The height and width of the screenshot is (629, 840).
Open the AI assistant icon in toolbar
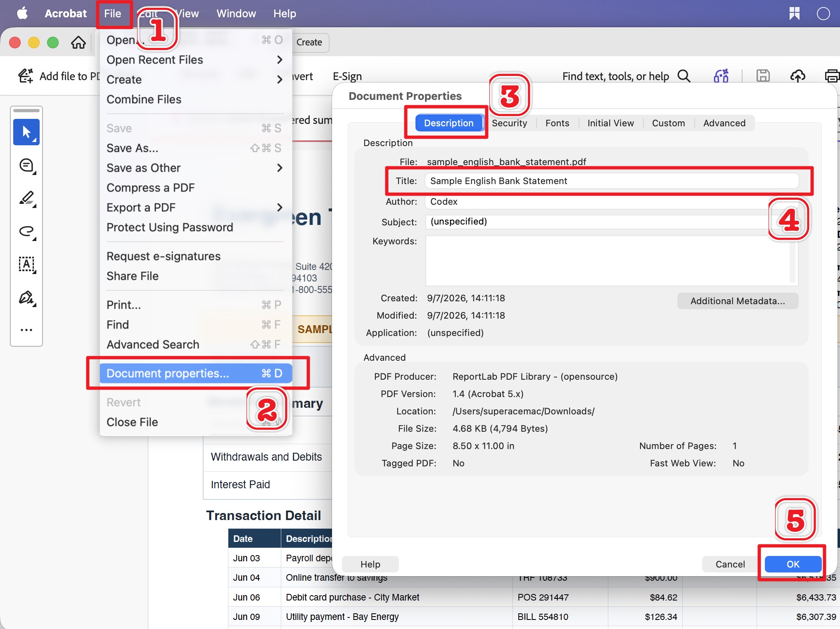721,76
